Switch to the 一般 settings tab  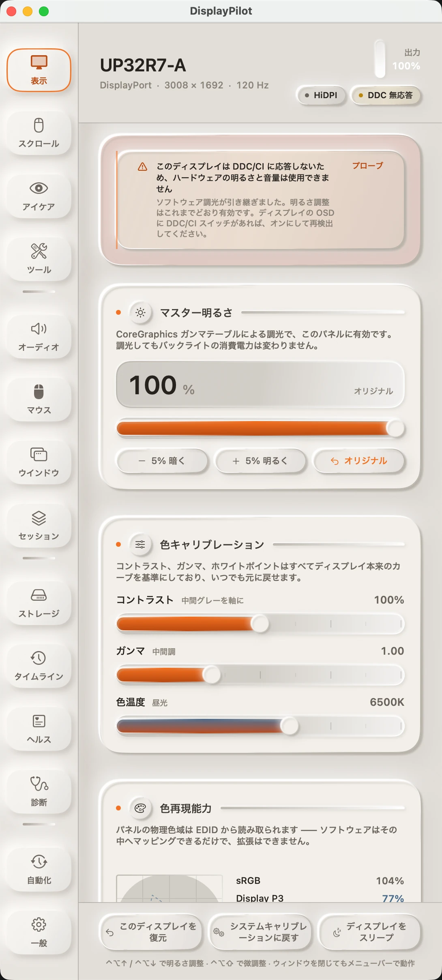pyautogui.click(x=39, y=933)
